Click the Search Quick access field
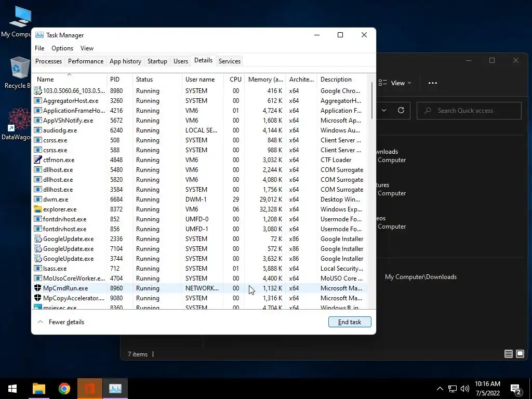This screenshot has height=399, width=532. (469, 111)
